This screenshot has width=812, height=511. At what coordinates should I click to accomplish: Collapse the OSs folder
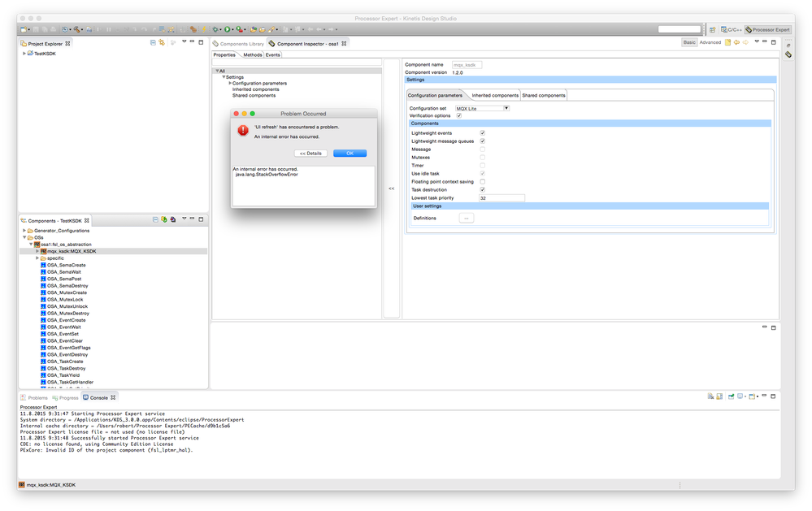point(24,238)
